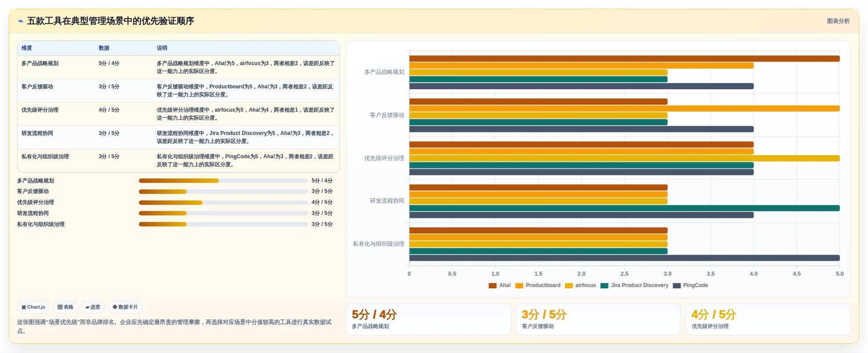Toggle the Aha! dataset in chart legend
The height and width of the screenshot is (353, 868).
coord(499,285)
